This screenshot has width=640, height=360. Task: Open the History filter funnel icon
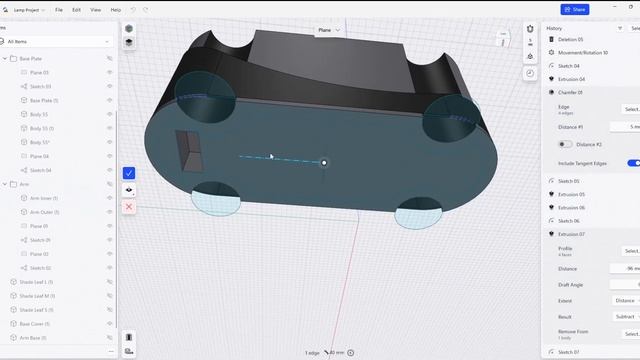[x=620, y=28]
